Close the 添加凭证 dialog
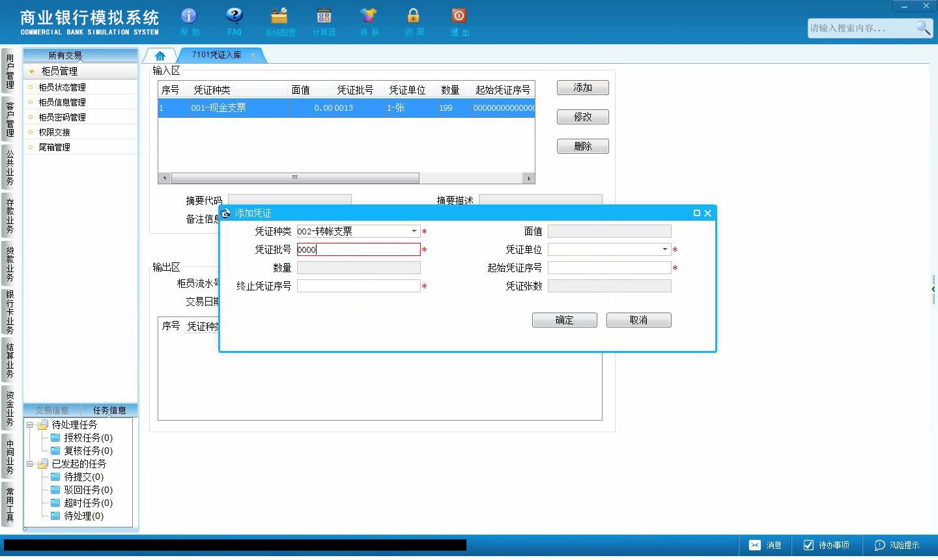Viewport: 938px width, 560px height. (708, 213)
